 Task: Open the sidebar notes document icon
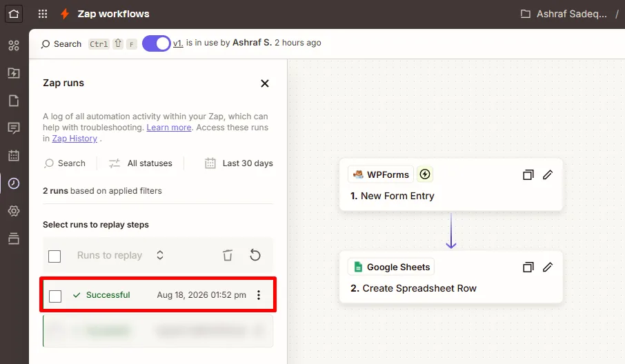tap(14, 101)
